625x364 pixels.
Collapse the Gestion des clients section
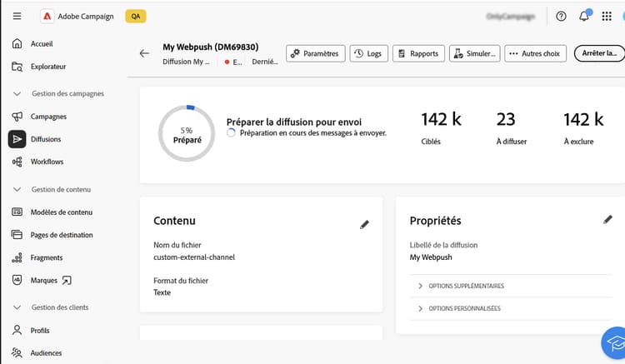click(17, 307)
